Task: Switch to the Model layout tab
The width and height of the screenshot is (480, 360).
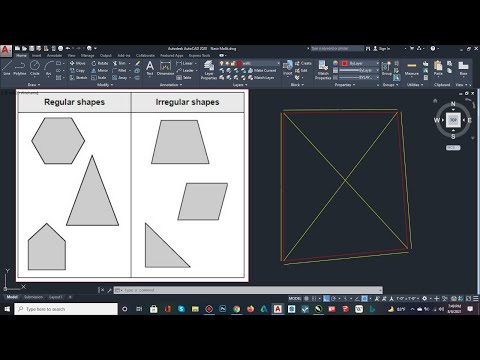Action: (12, 297)
